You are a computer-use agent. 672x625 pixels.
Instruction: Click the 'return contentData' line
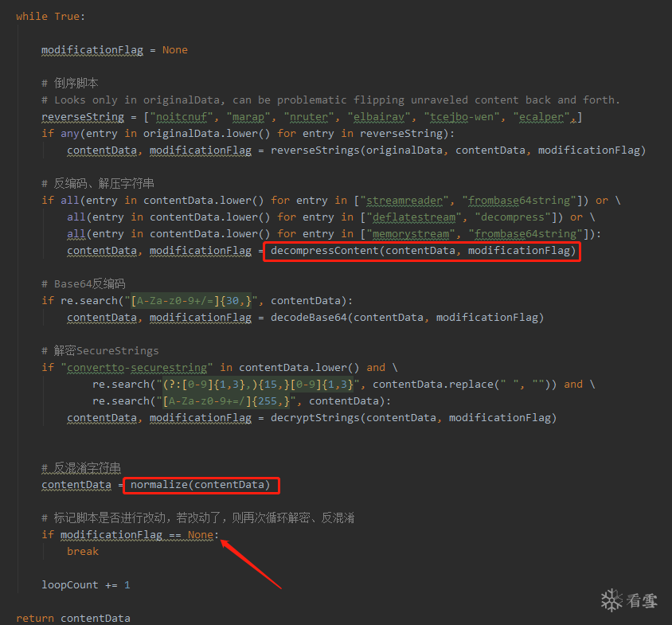pos(73,619)
